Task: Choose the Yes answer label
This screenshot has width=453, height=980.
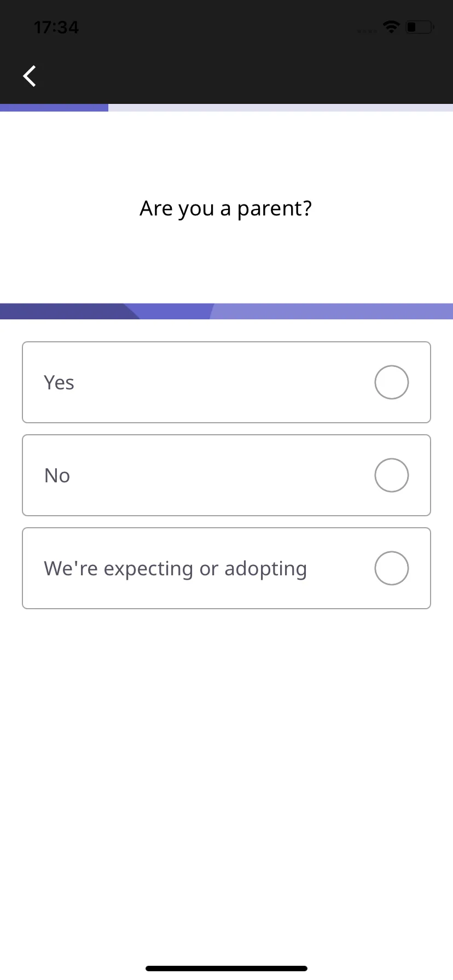Action: pyautogui.click(x=59, y=382)
